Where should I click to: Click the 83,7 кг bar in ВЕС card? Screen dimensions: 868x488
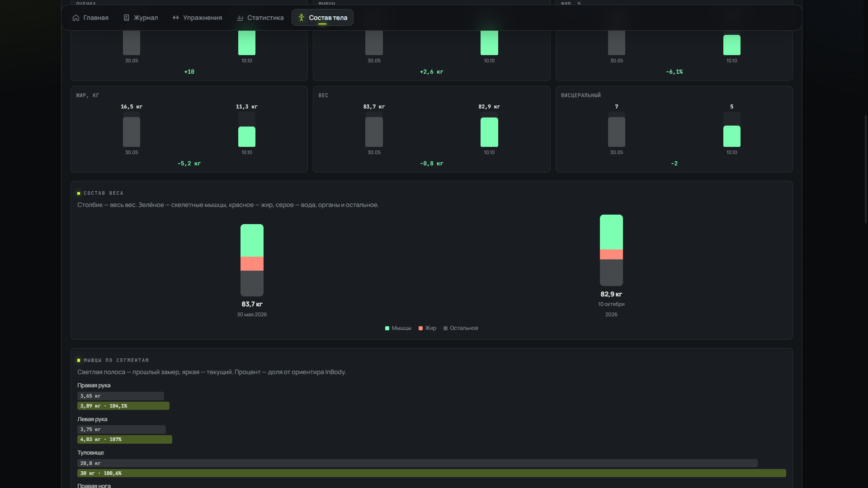click(x=374, y=132)
